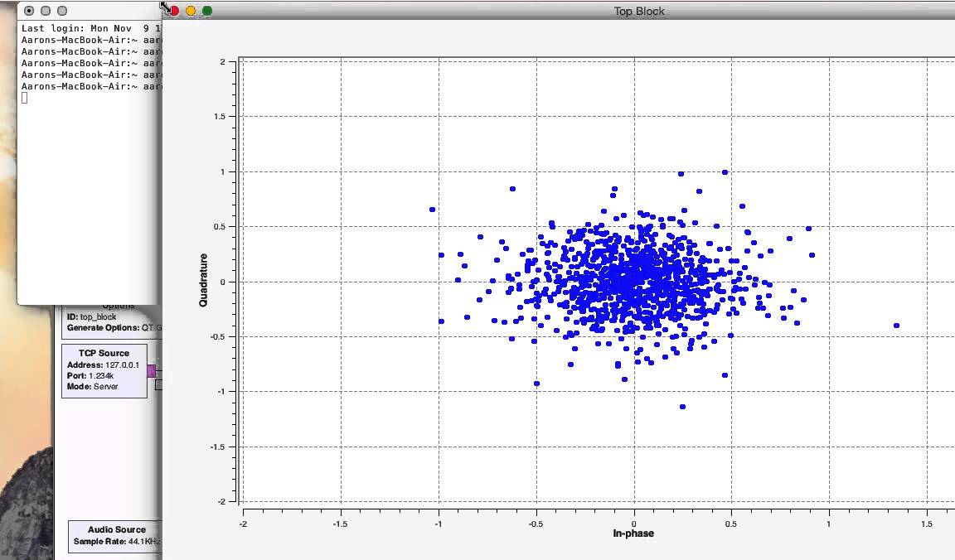Click the magenta output port of TCP Source
This screenshot has height=560, width=955.
click(x=151, y=370)
